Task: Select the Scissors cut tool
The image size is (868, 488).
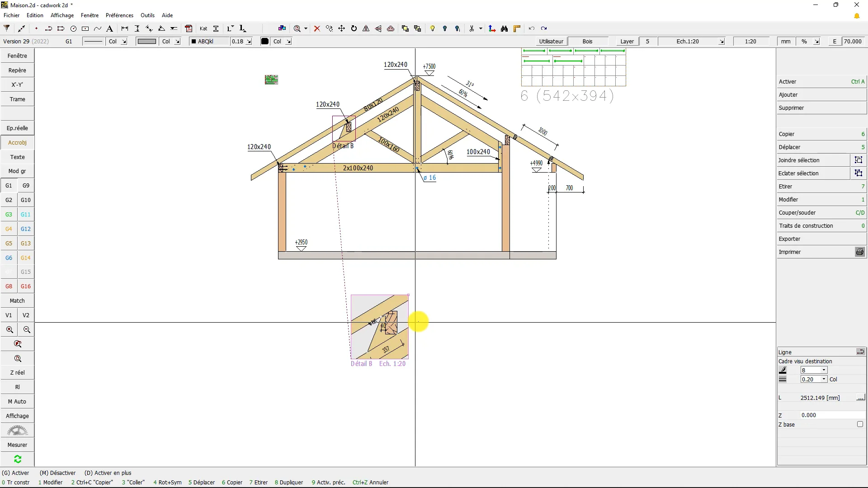Action: [472, 28]
